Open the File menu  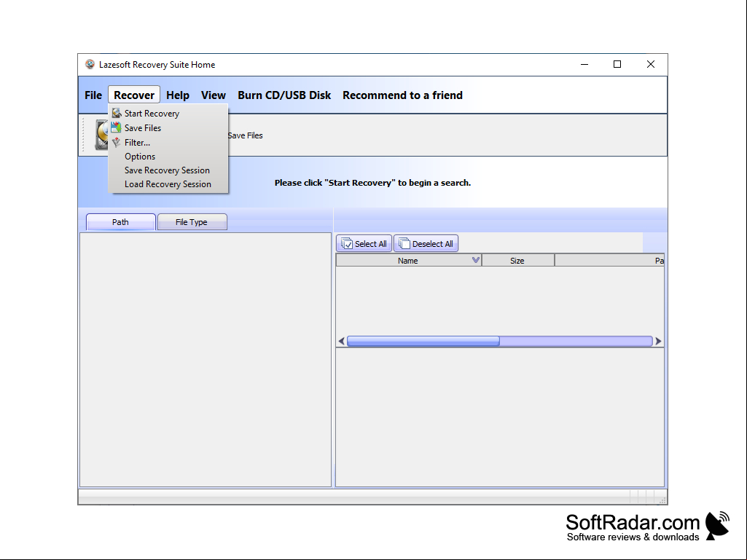click(x=93, y=95)
